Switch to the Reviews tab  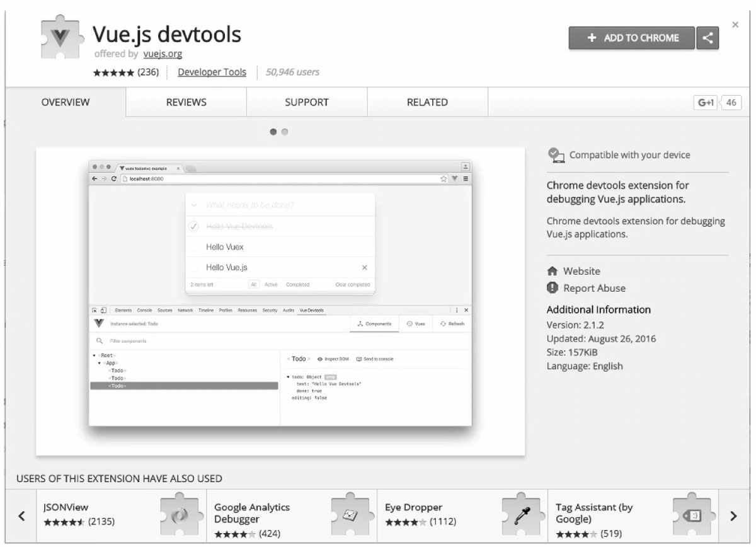pos(186,102)
